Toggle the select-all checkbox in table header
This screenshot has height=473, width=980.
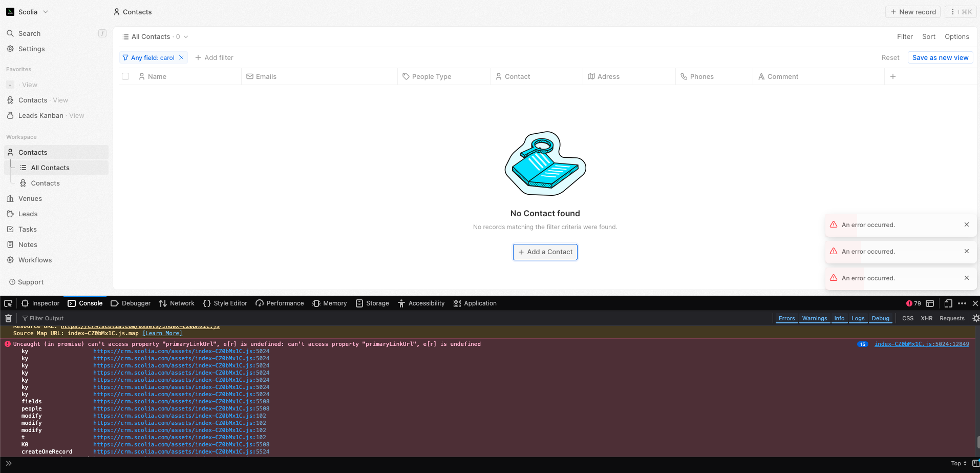click(x=125, y=76)
